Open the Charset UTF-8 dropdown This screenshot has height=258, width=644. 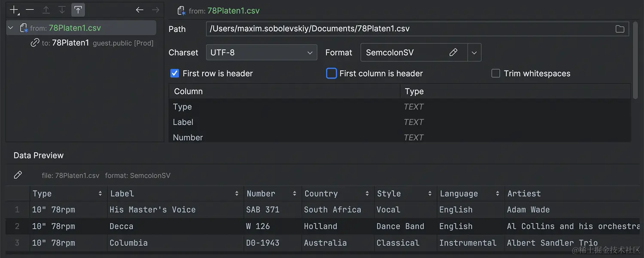pos(261,52)
